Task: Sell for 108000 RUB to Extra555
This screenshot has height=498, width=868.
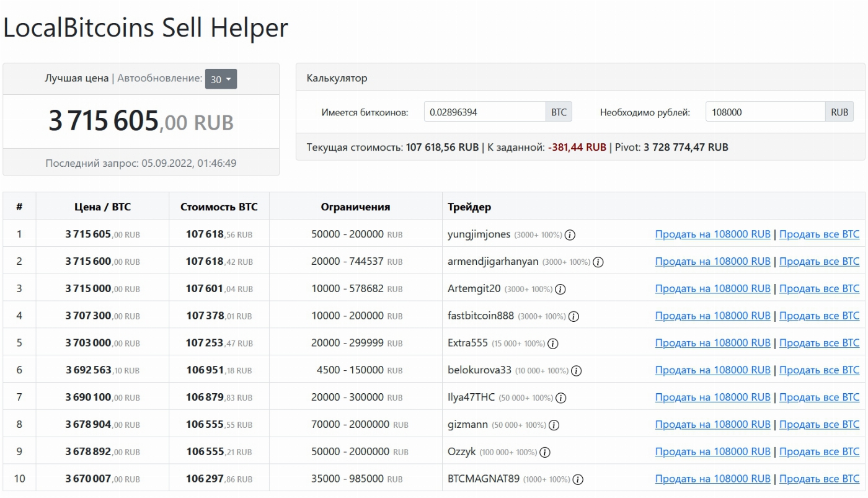Action: pos(713,343)
